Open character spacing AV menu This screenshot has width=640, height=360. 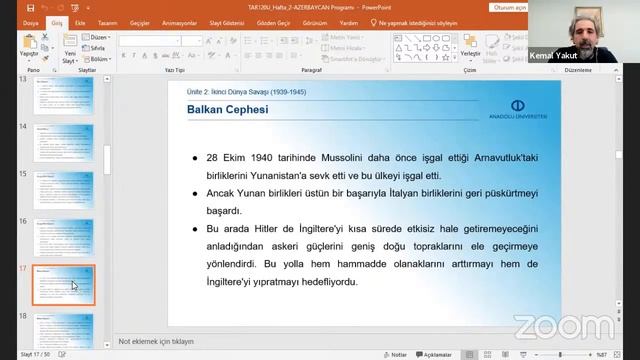click(177, 56)
